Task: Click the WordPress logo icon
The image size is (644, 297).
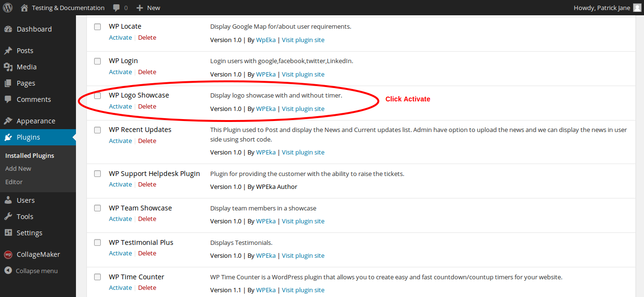Action: tap(8, 8)
